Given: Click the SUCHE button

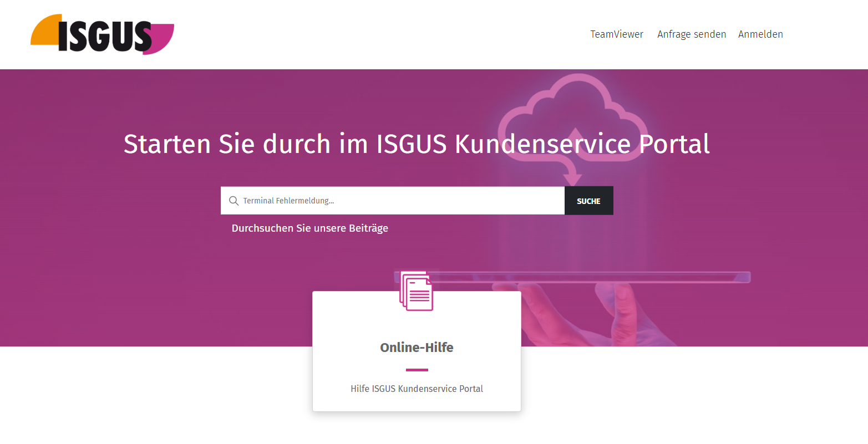Looking at the screenshot, I should point(589,201).
